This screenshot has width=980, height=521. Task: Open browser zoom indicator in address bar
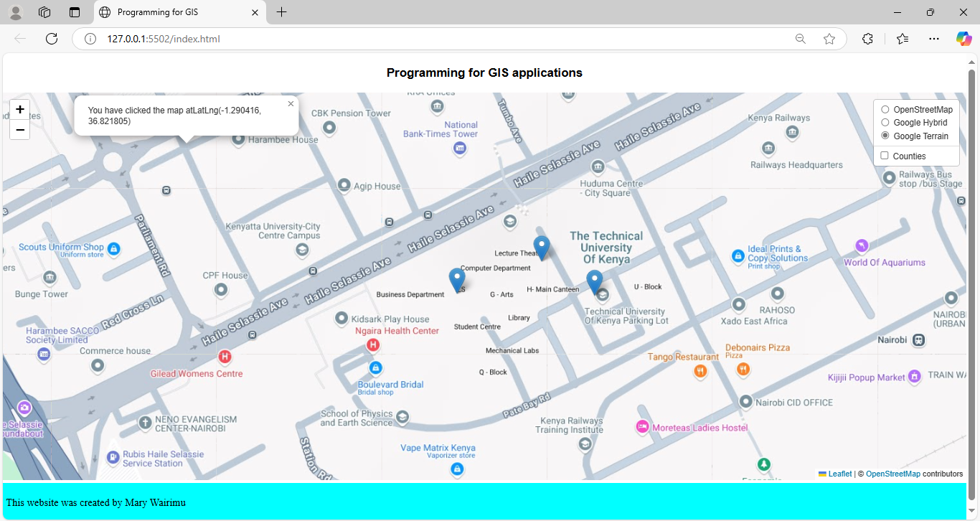(x=801, y=39)
